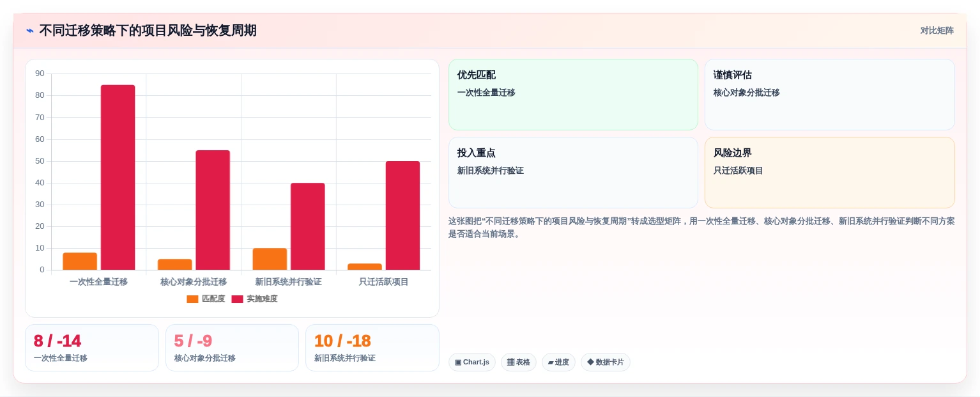Click the 匹配度 legend label

tap(213, 299)
